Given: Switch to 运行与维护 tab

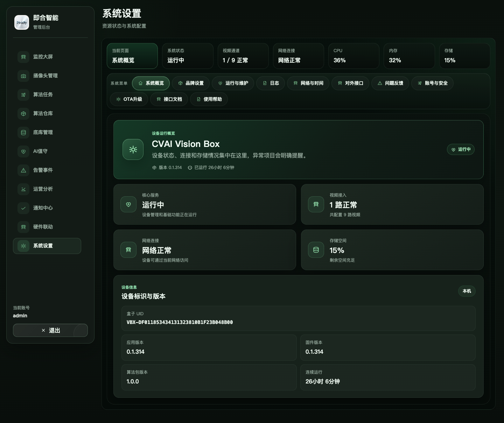Looking at the screenshot, I should pyautogui.click(x=233, y=83).
